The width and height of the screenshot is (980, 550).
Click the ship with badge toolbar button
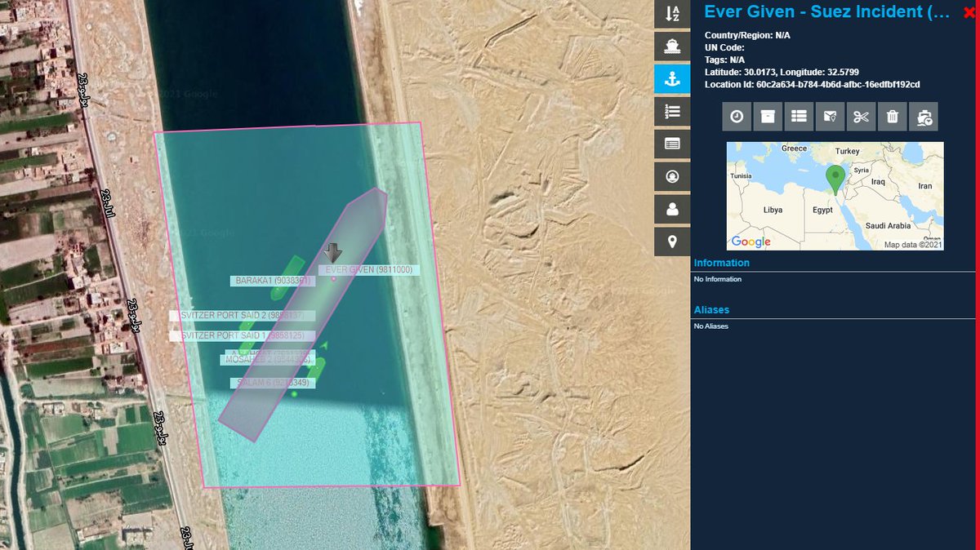click(x=924, y=117)
